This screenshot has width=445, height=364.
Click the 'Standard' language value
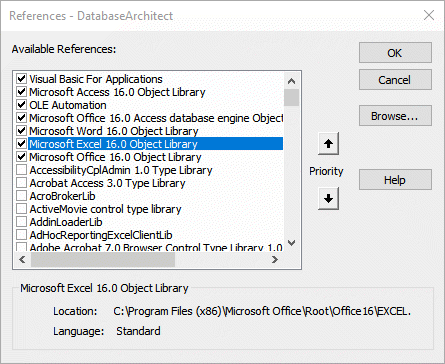[138, 331]
